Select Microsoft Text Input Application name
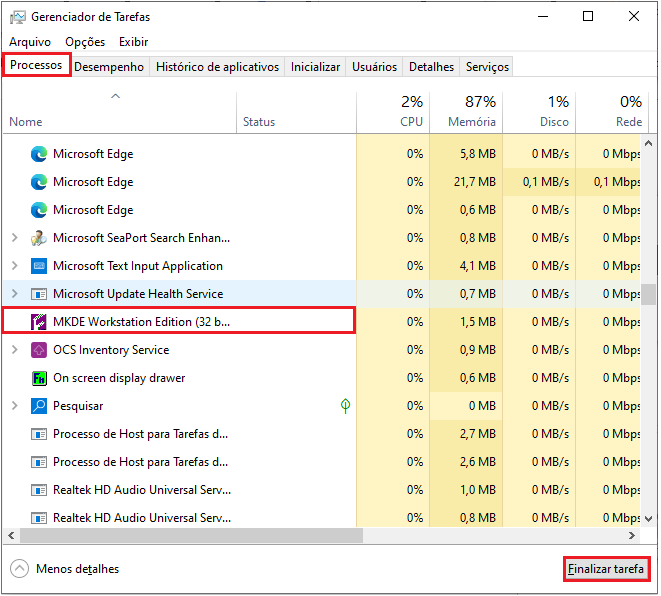Screen dimensions: 661x596 (138, 266)
